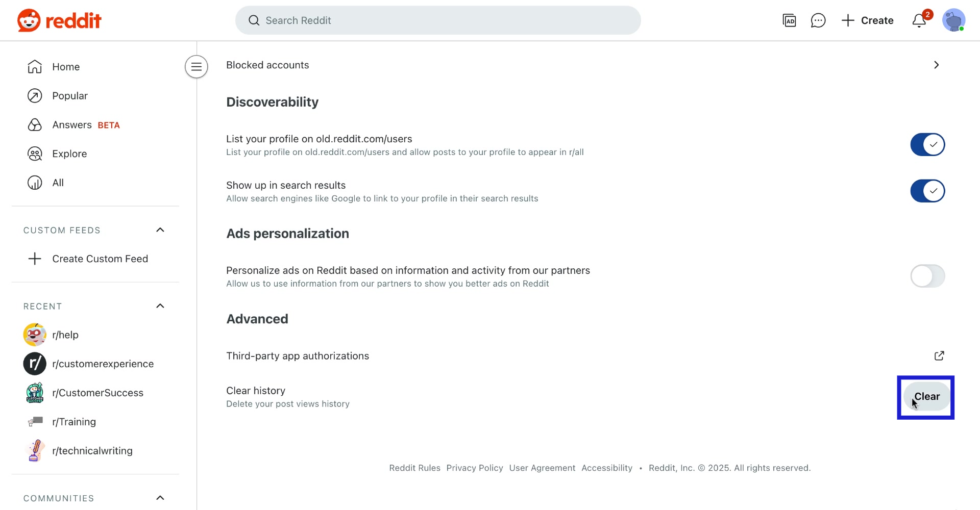This screenshot has width=980, height=510.
Task: Select Popular in the sidebar
Action: (x=70, y=95)
